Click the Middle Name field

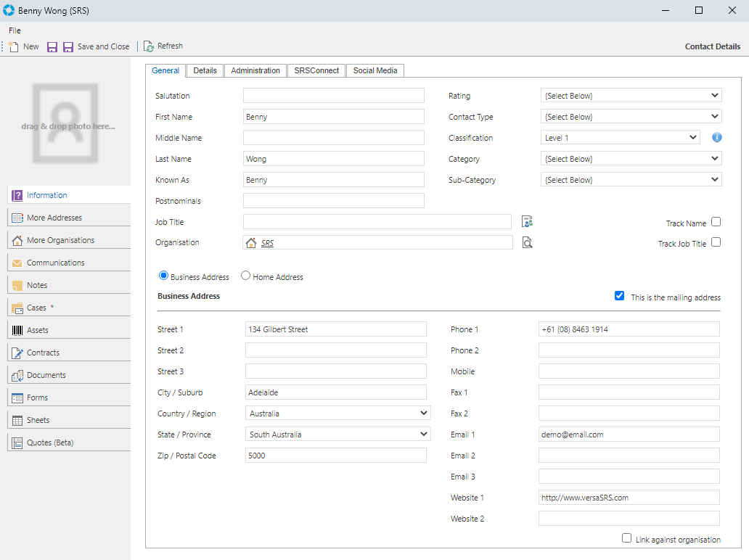[x=333, y=138]
